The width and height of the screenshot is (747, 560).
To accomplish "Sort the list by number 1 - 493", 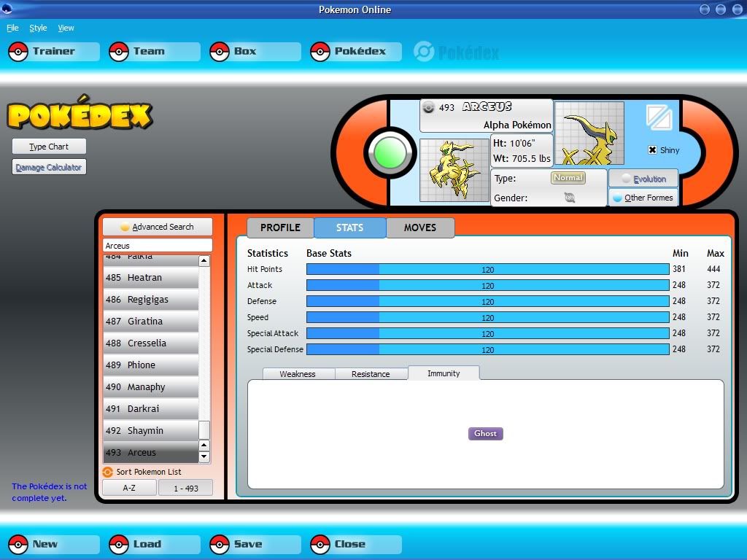I will [x=186, y=488].
